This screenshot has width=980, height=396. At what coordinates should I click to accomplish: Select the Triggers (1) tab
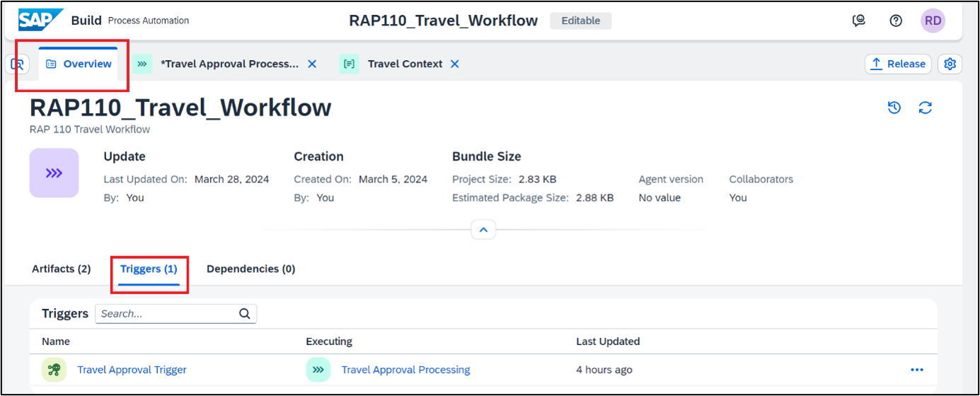pyautogui.click(x=149, y=269)
